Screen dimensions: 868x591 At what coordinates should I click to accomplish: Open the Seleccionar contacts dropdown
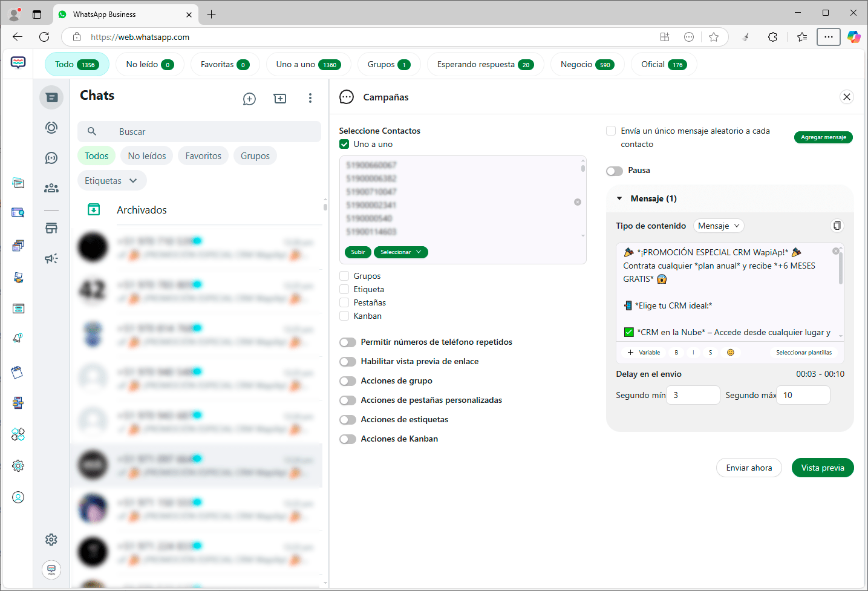pyautogui.click(x=400, y=252)
